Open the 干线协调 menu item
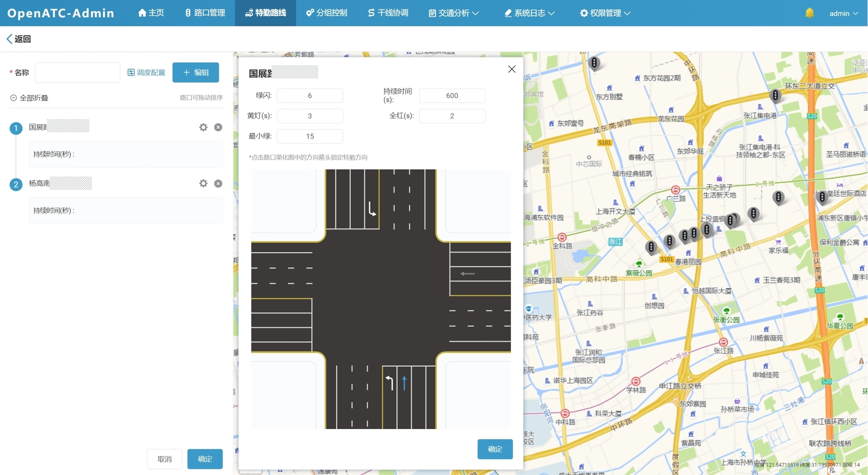Image resolution: width=868 pixels, height=475 pixels. pos(388,13)
